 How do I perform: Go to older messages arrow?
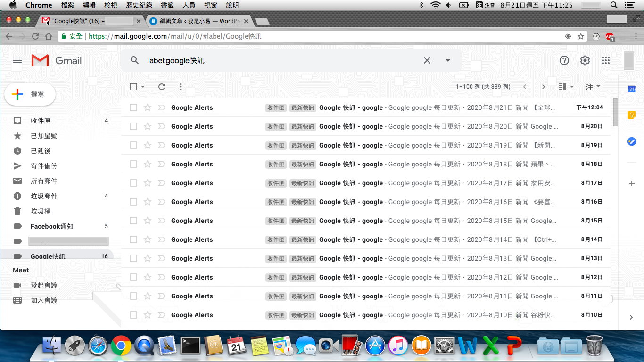coord(544,87)
